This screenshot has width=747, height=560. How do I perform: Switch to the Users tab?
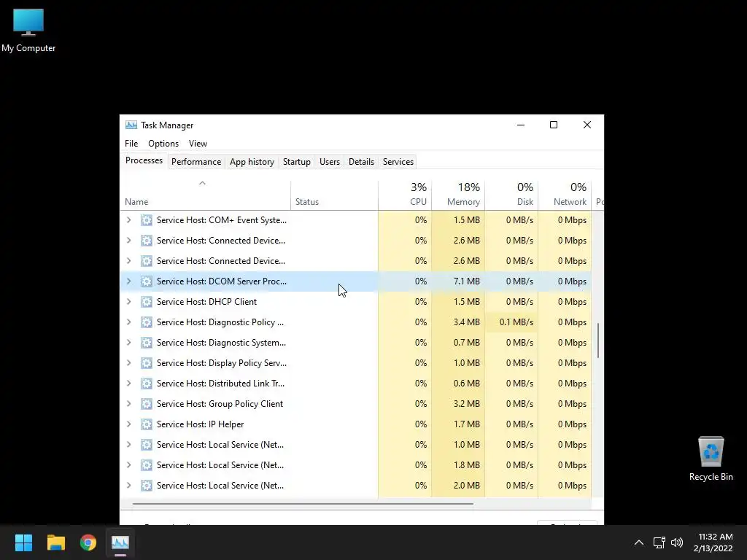click(329, 162)
